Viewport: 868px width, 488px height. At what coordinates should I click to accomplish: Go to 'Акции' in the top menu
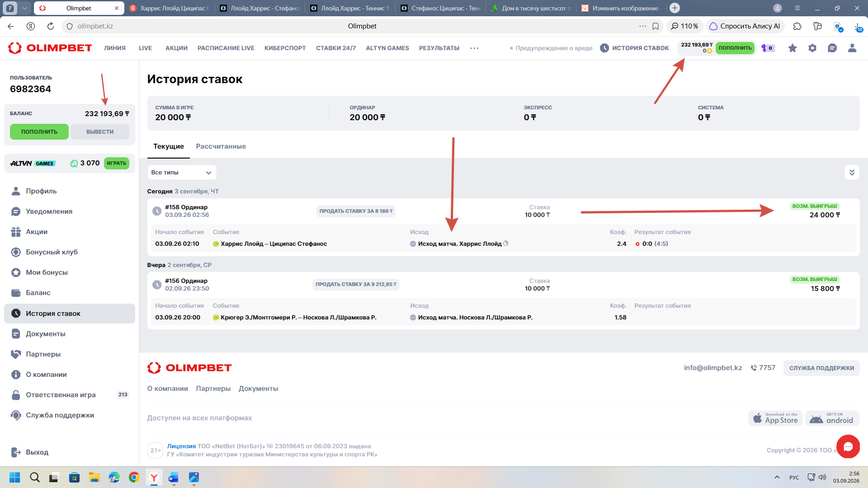point(176,48)
